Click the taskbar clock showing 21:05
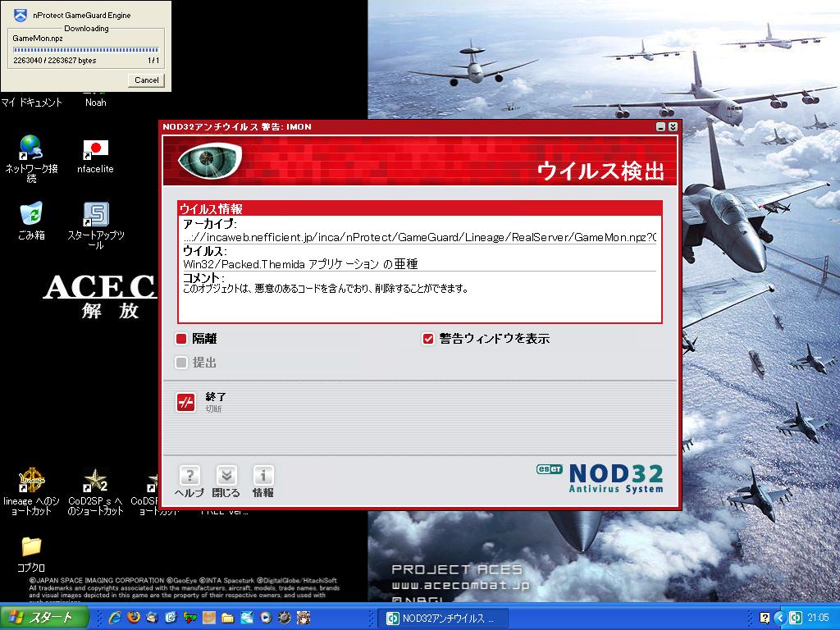The image size is (840, 630). 818,618
